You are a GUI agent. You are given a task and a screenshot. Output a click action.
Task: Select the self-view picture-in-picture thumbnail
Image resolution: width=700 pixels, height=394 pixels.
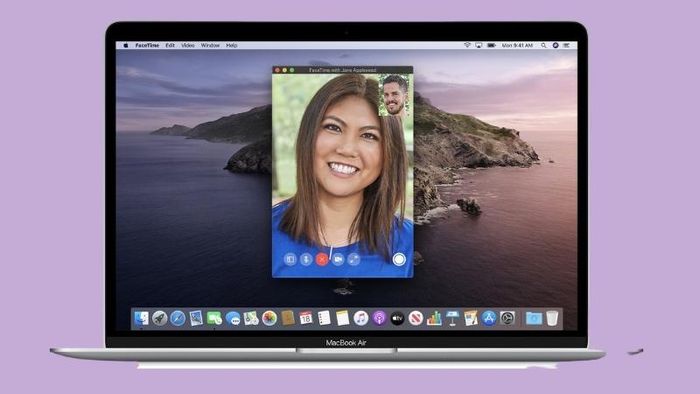pyautogui.click(x=395, y=95)
